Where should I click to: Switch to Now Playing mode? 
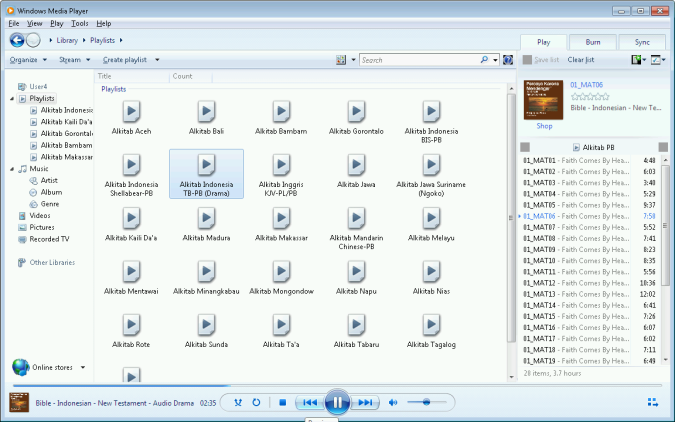point(653,402)
